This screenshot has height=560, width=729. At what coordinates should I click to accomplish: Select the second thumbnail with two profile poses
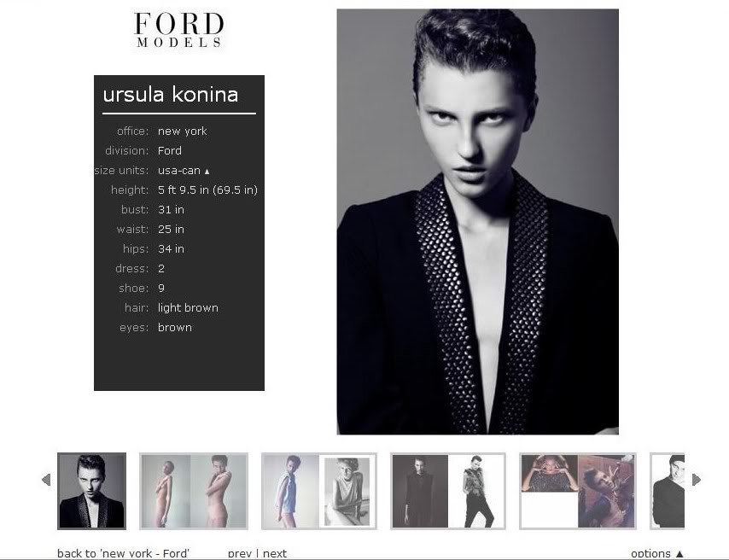pyautogui.click(x=194, y=491)
